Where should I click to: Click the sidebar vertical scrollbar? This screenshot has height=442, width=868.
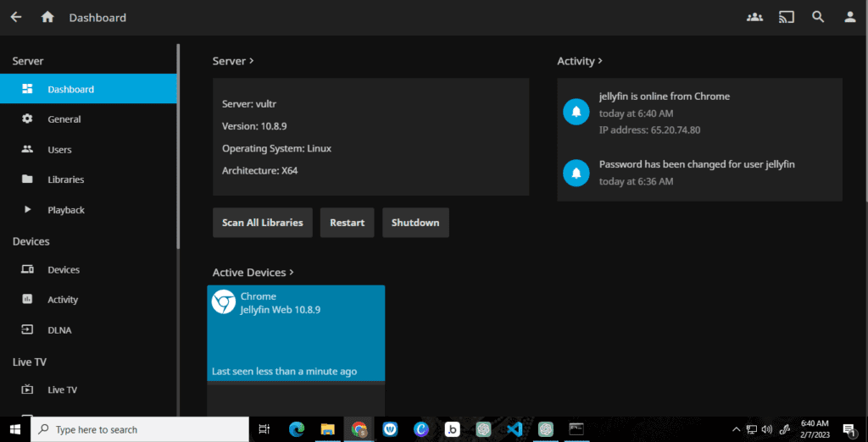pos(178,146)
